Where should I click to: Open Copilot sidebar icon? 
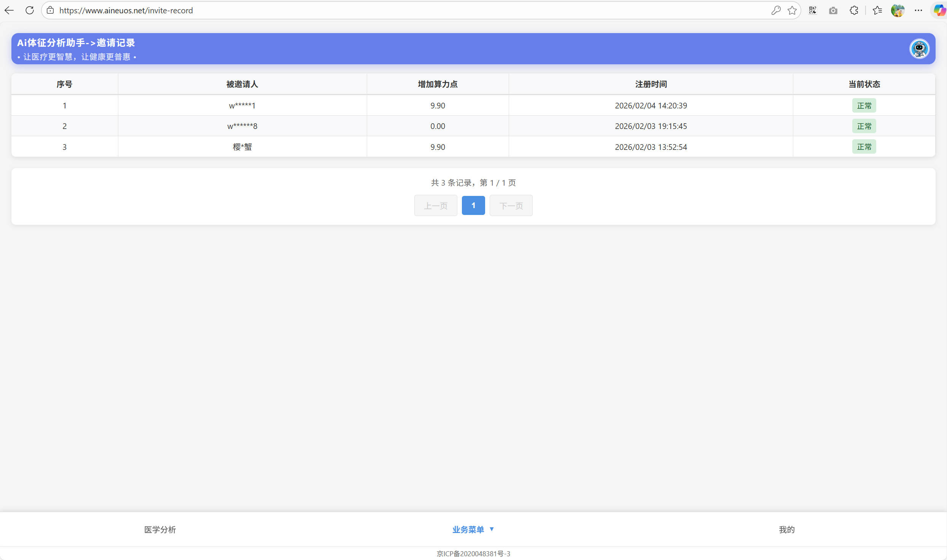point(939,11)
